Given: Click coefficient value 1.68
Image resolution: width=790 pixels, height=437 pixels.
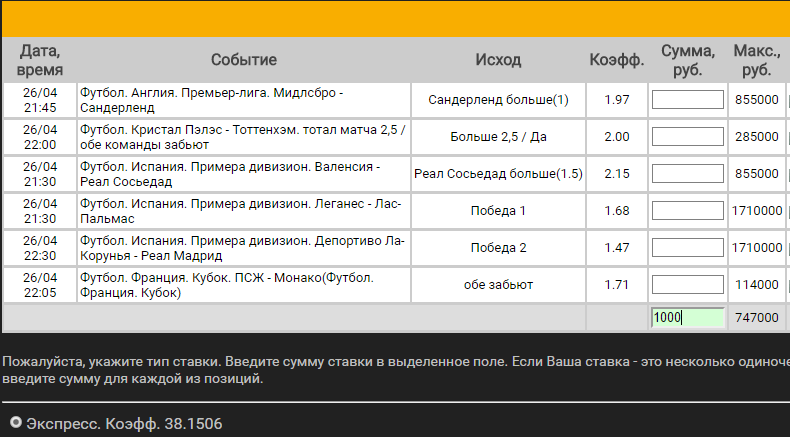Looking at the screenshot, I should tap(617, 211).
